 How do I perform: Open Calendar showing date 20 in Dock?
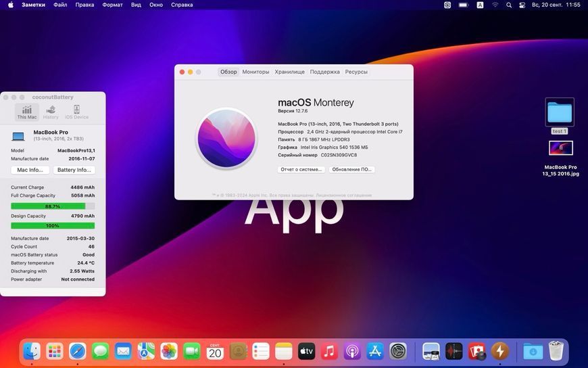pyautogui.click(x=215, y=352)
